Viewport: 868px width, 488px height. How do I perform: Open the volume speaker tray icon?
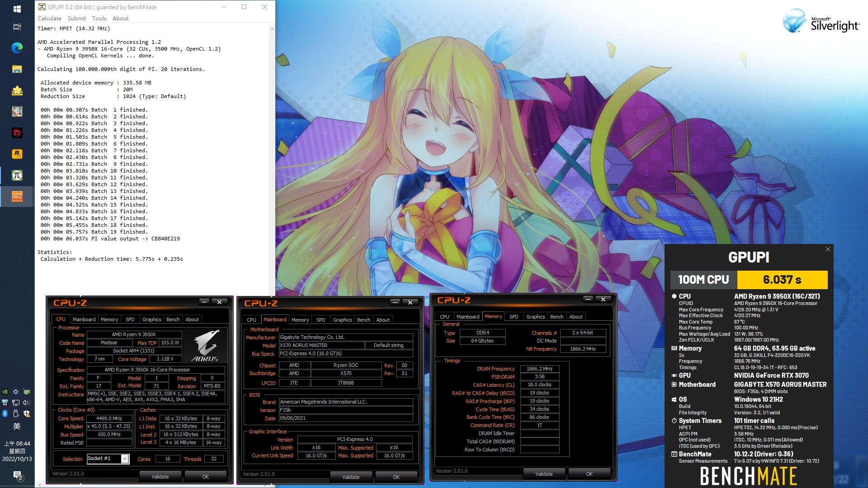pos(26,402)
